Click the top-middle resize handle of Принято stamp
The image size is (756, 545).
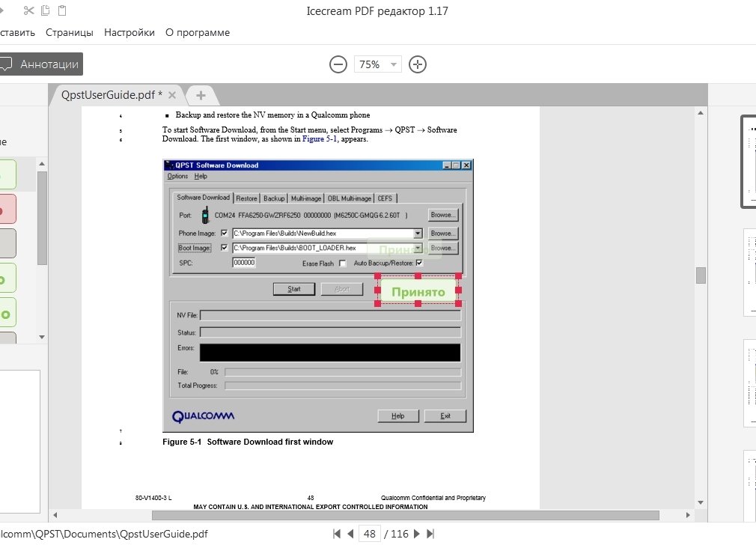[418, 276]
